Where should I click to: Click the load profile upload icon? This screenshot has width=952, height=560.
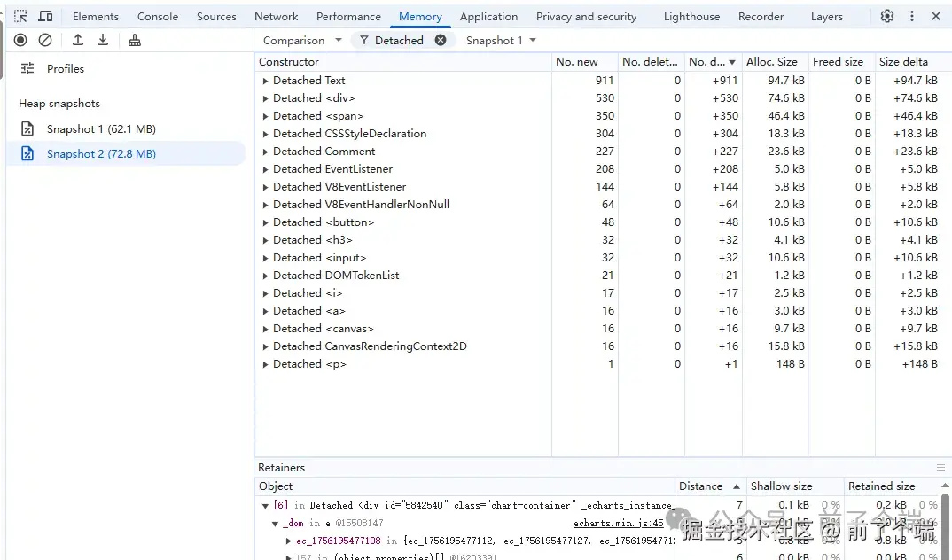[x=78, y=40]
